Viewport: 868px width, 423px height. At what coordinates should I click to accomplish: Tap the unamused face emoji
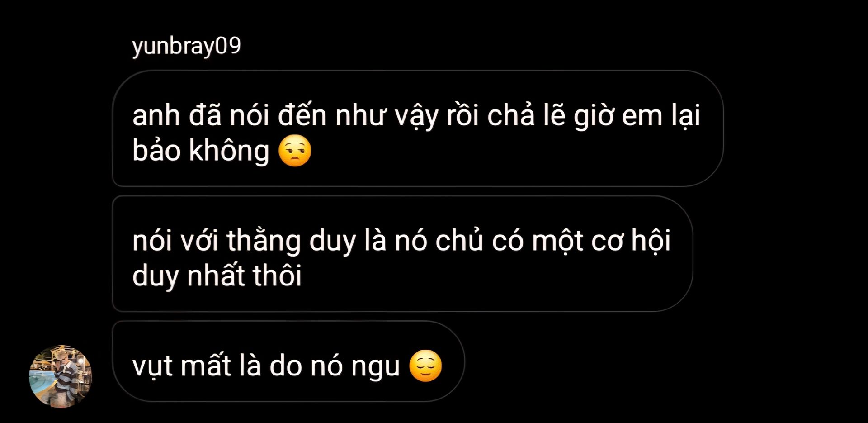click(295, 151)
